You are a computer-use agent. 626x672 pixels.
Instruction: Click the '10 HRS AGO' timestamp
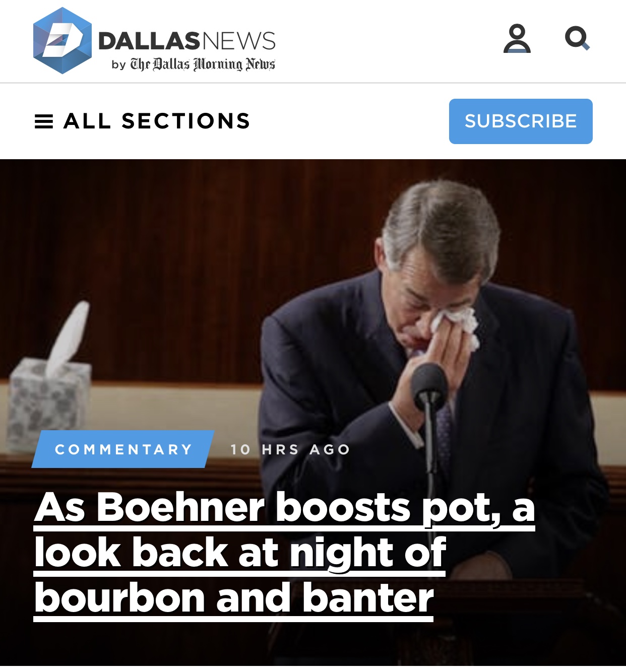(290, 449)
